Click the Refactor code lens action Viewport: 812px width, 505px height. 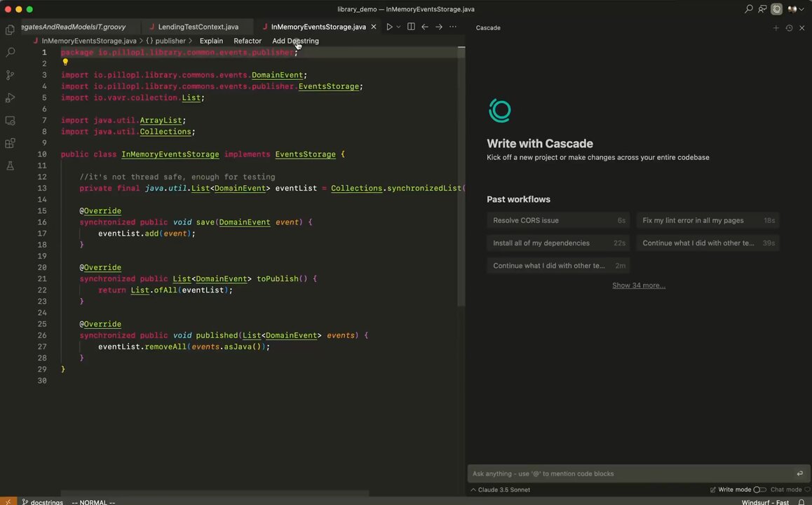[248, 41]
